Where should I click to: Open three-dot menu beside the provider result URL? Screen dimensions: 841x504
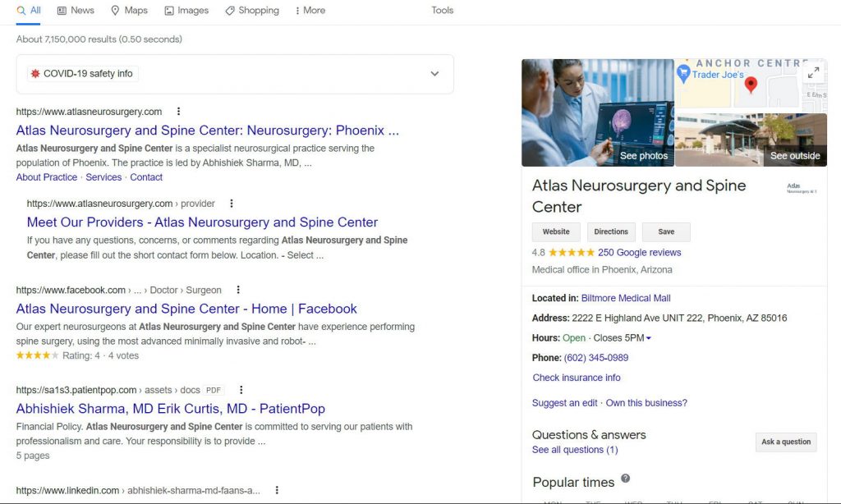tap(231, 204)
